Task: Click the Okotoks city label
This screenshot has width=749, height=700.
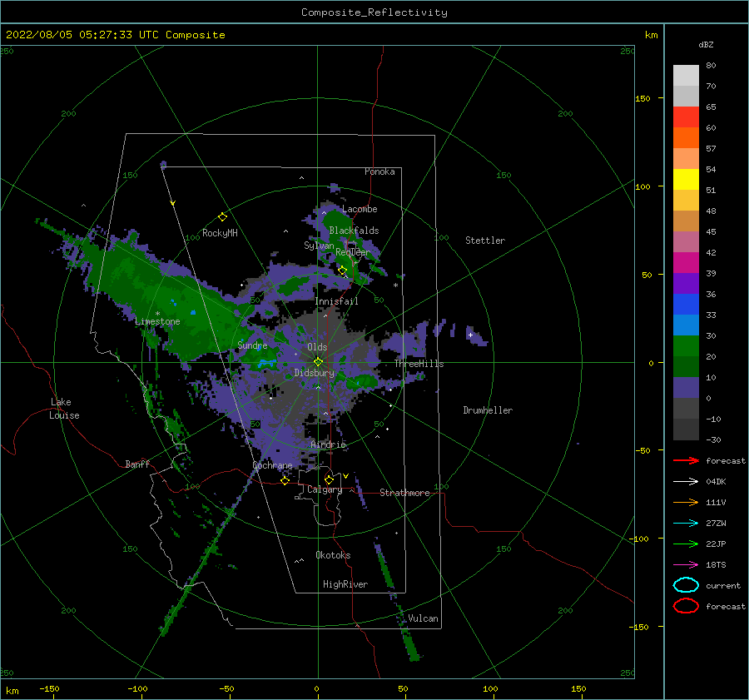Action: [x=334, y=555]
